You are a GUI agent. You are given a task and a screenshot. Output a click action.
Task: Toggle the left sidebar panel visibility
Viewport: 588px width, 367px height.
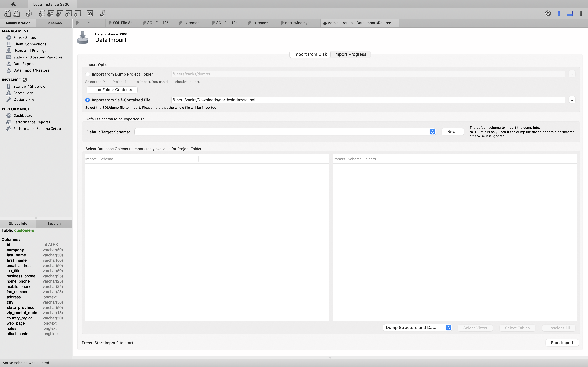561,13
